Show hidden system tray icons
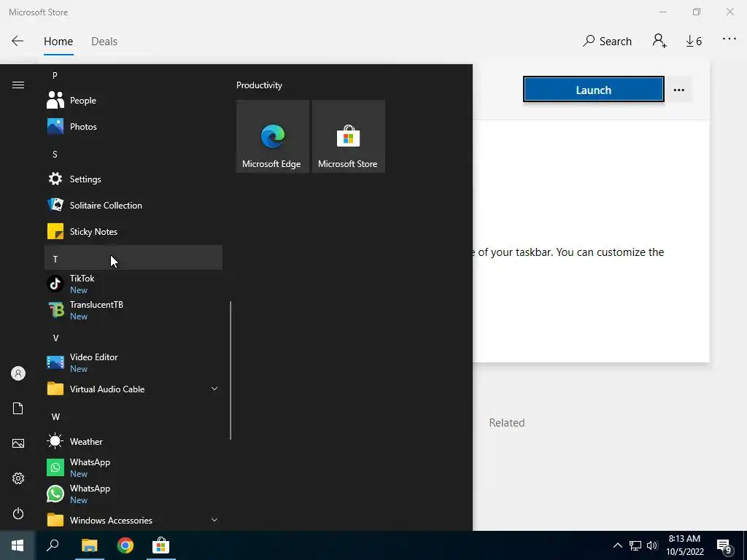747x560 pixels. [x=617, y=545]
